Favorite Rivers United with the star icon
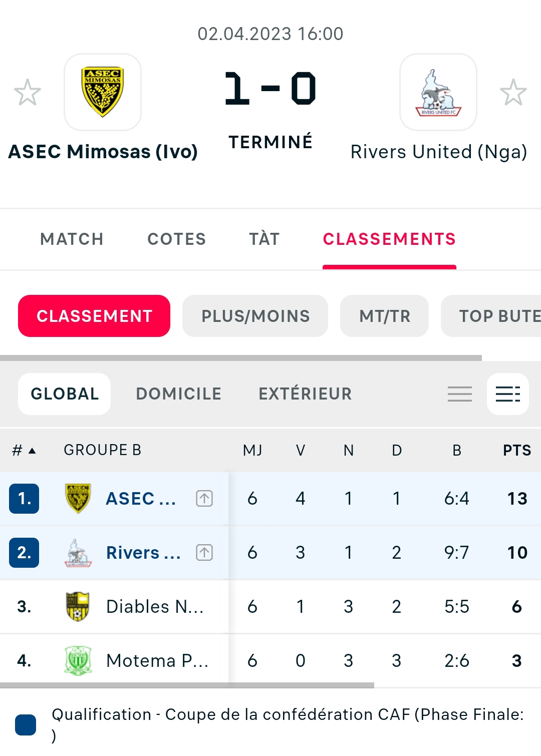Screen dimensions: 541x756 point(513,93)
